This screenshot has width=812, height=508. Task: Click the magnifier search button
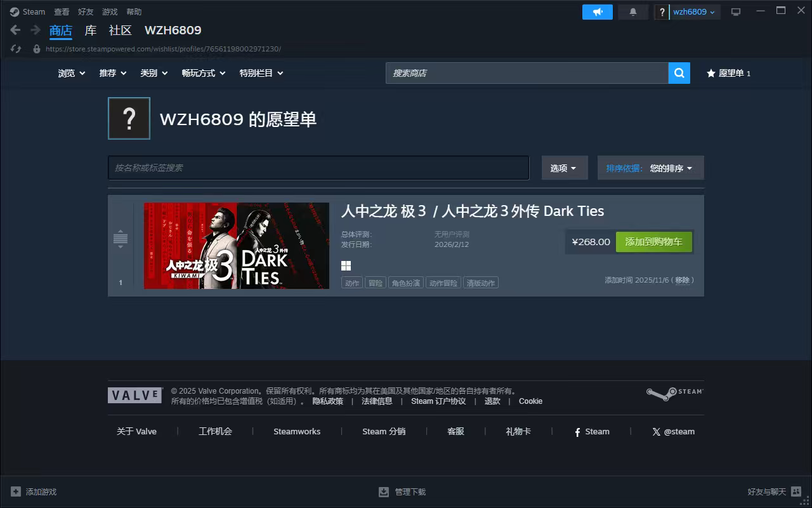[679, 73]
